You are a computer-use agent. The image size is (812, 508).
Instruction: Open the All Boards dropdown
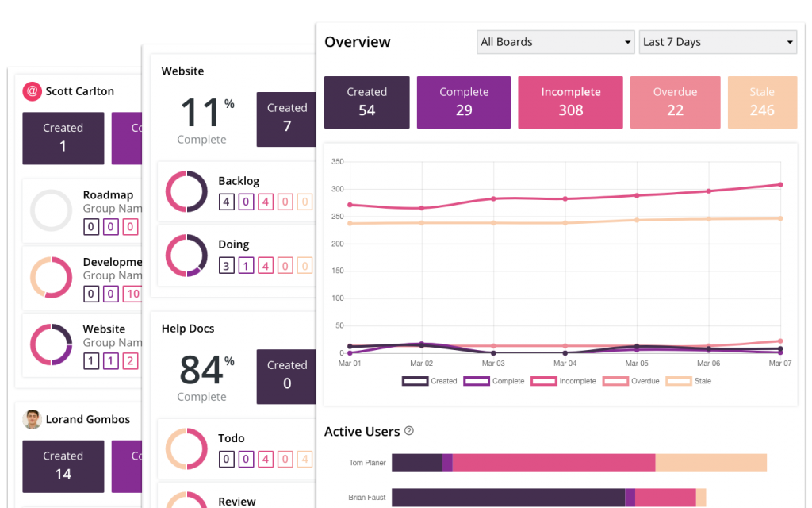pos(555,42)
